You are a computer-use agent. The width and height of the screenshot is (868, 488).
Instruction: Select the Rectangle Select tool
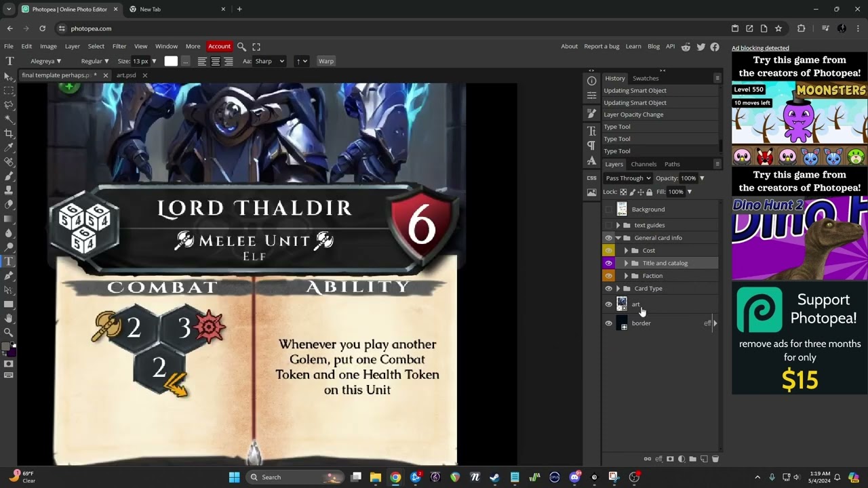(9, 90)
